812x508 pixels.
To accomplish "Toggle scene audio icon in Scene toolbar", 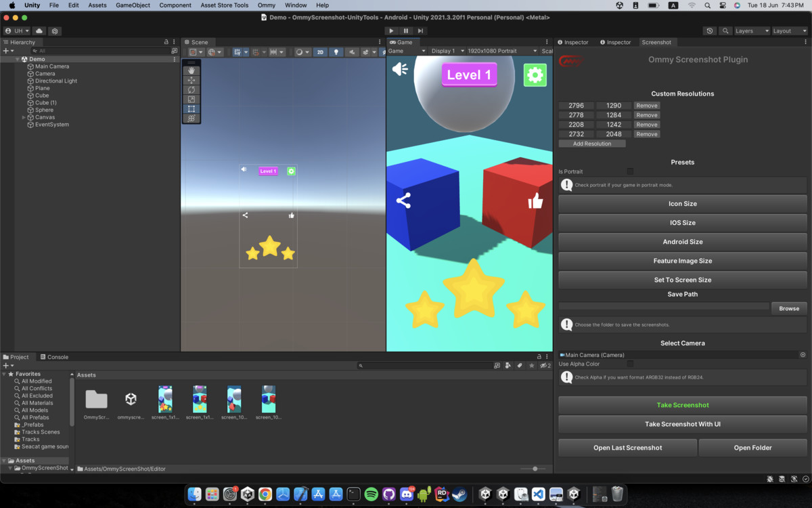I will click(x=352, y=52).
